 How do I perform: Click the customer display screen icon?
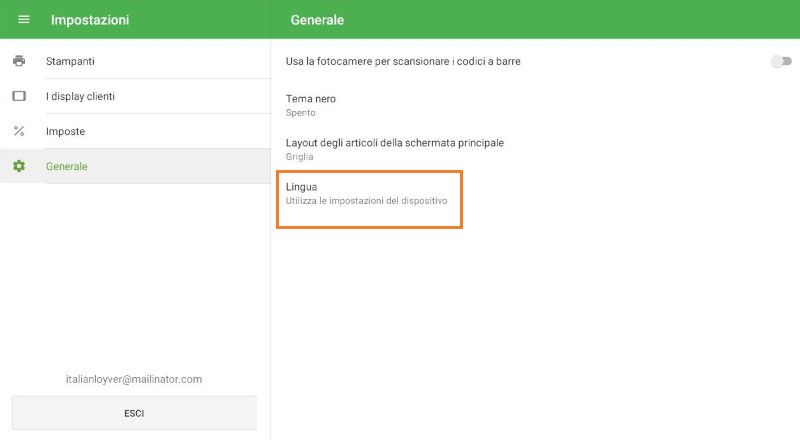(19, 96)
